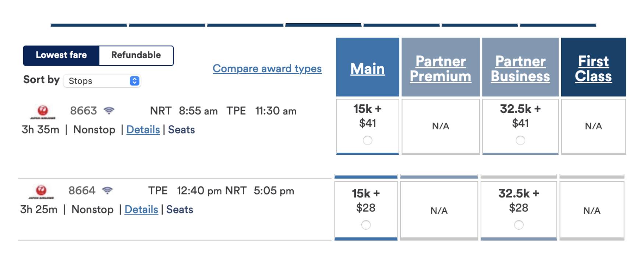Click the First Class column header

593,69
